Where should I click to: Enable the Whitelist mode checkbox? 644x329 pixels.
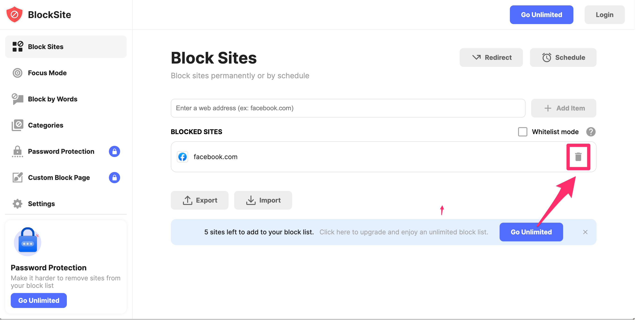pyautogui.click(x=522, y=132)
